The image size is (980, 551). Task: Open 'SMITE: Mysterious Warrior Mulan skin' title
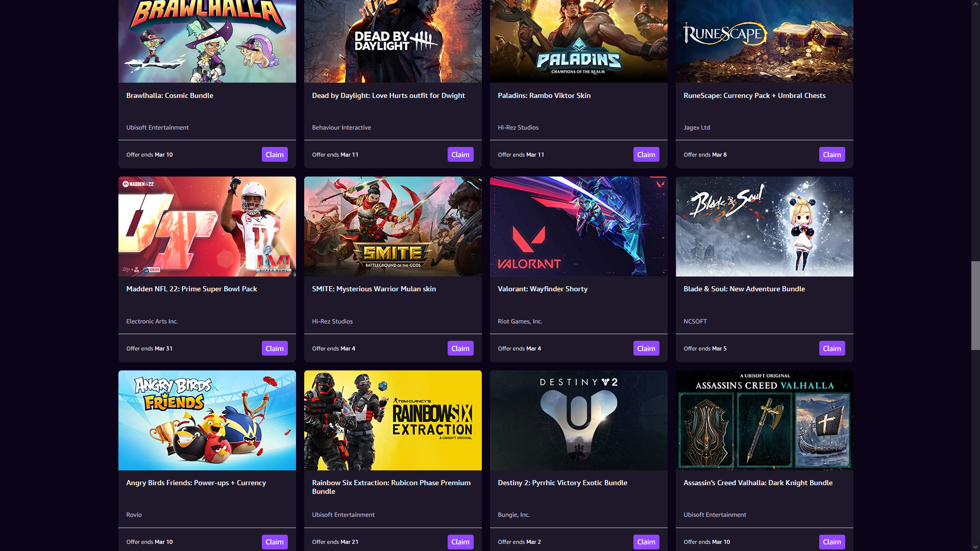pyautogui.click(x=374, y=289)
